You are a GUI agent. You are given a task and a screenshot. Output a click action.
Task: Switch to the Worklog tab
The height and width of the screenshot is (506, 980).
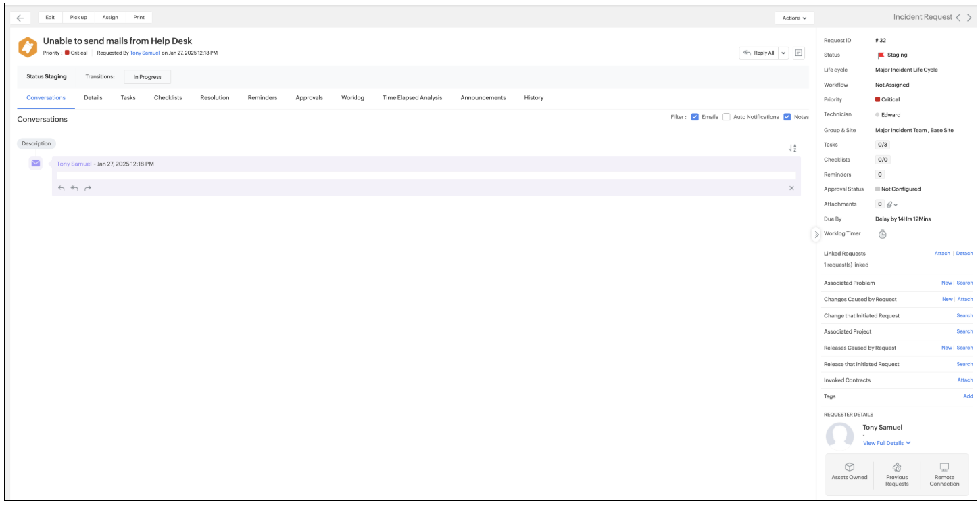coord(352,98)
